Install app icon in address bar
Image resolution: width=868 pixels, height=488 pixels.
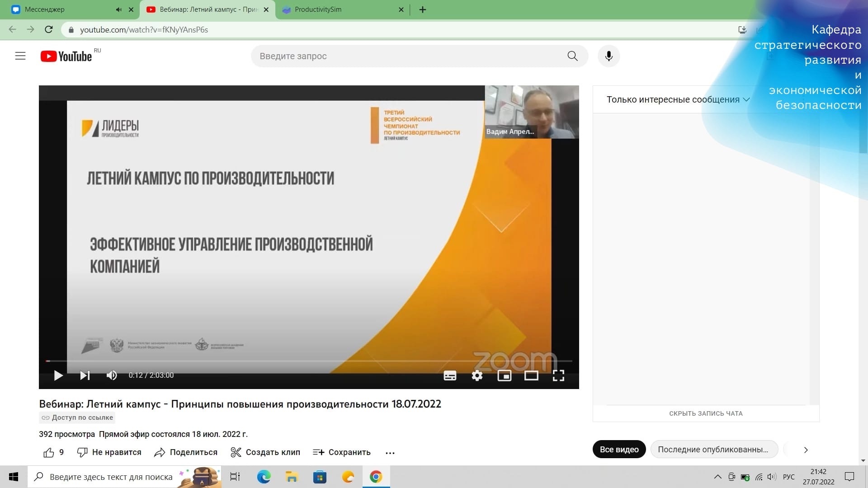click(742, 30)
